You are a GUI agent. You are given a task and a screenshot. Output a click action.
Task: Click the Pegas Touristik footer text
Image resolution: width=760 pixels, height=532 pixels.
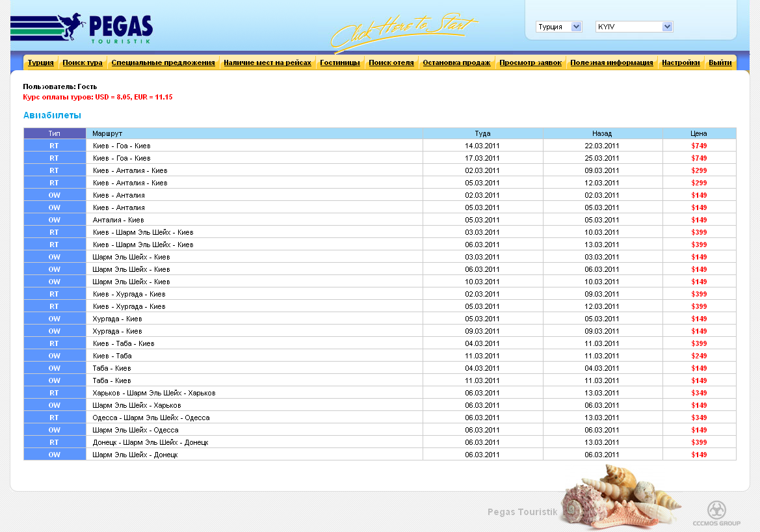(522, 512)
